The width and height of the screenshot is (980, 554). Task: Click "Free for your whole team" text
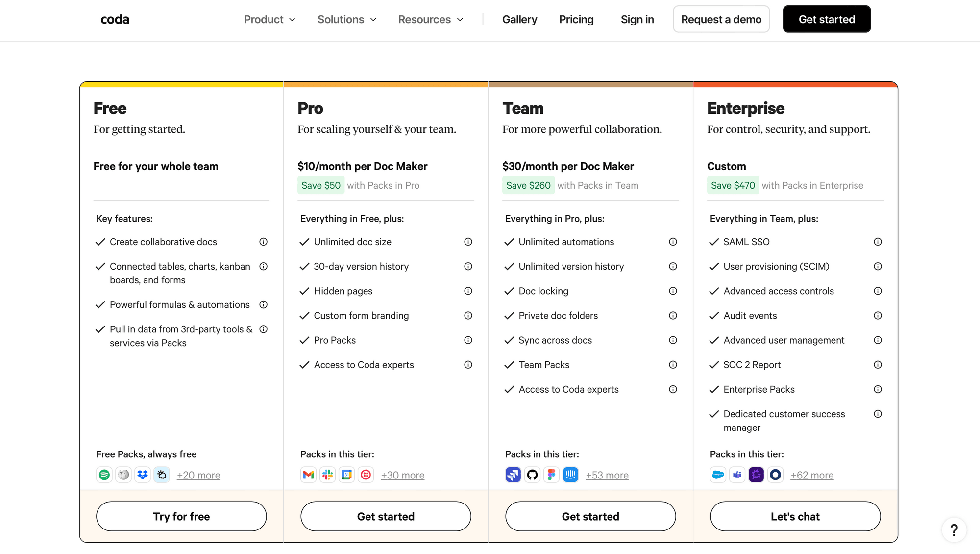[156, 166]
